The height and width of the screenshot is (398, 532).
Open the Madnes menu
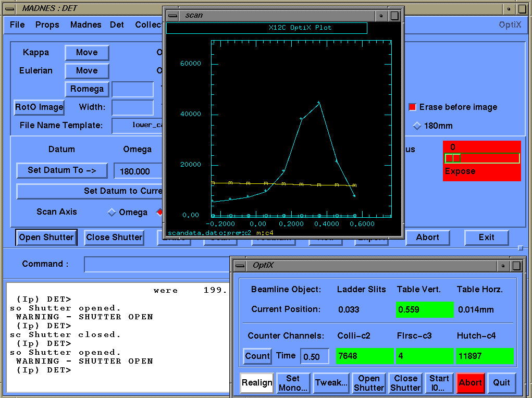coord(85,25)
